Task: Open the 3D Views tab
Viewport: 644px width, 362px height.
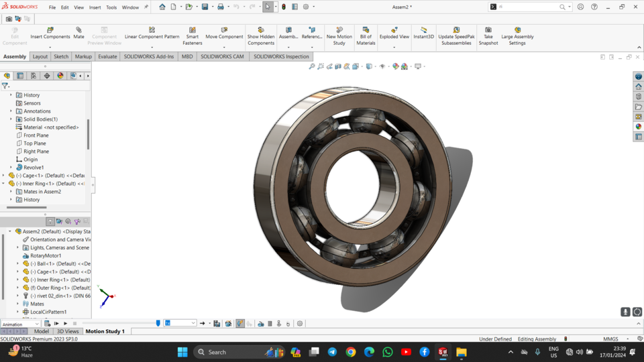Action: click(68, 331)
